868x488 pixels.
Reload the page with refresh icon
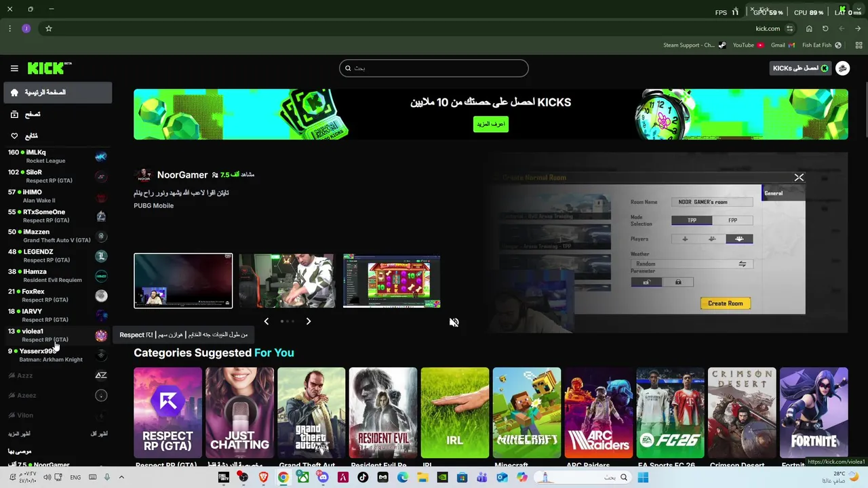pos(825,28)
